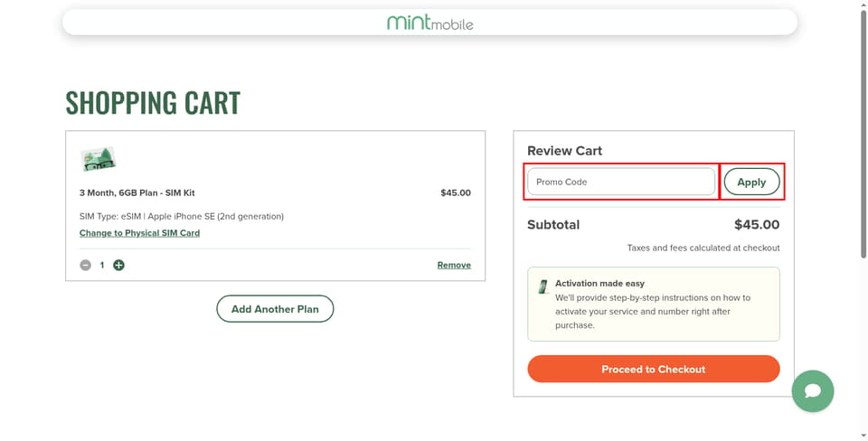Click the 'SHOPPING CART' heading
This screenshot has width=868, height=441.
[153, 103]
